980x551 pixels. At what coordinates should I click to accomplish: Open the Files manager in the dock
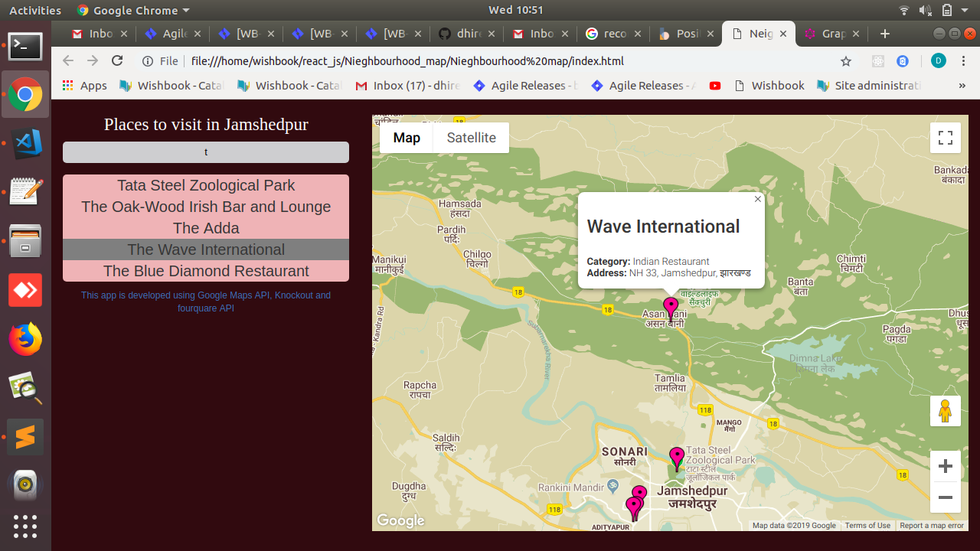25,241
